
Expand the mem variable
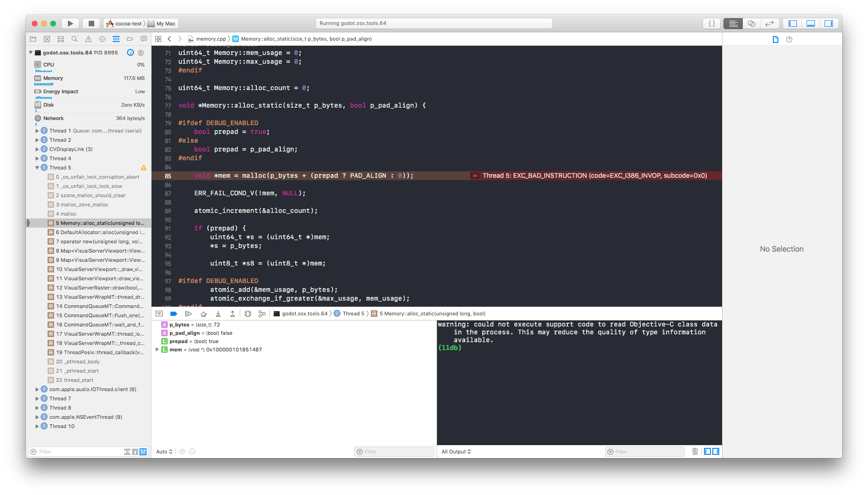click(x=157, y=350)
